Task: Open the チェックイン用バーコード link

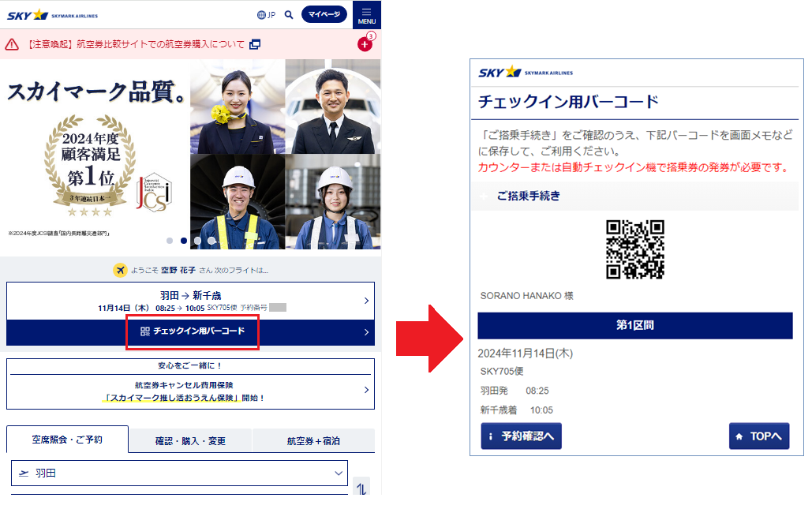Action: click(192, 331)
